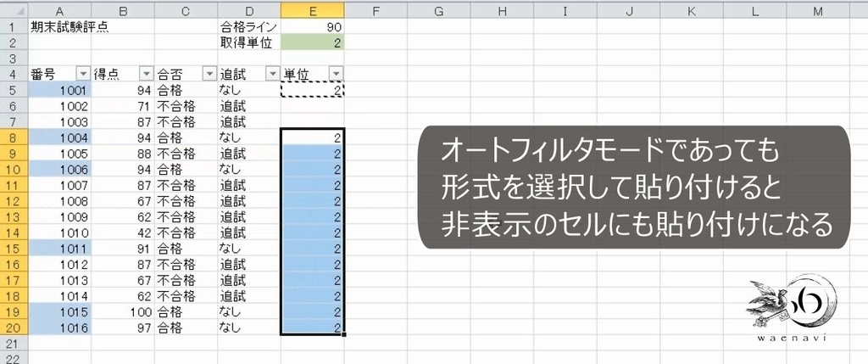The height and width of the screenshot is (364, 868).
Task: Click number cell 1001
Action: pos(60,90)
